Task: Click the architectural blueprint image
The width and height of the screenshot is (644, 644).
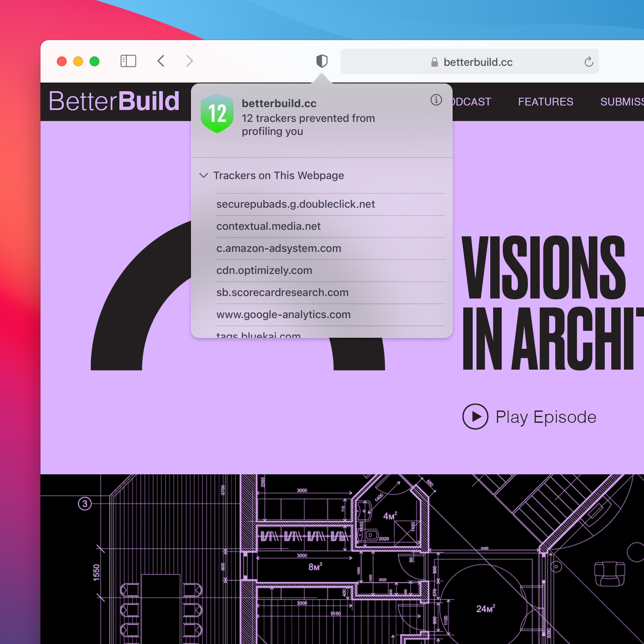Action: click(342, 559)
